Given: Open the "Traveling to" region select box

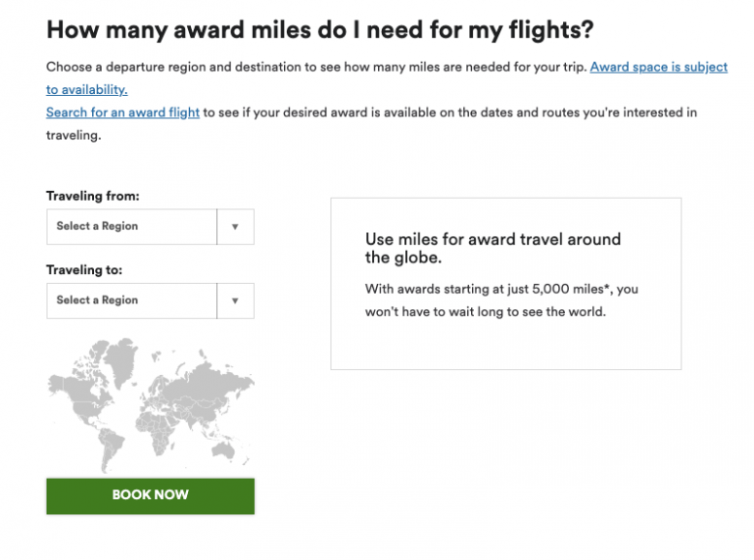Looking at the screenshot, I should click(131, 301).
